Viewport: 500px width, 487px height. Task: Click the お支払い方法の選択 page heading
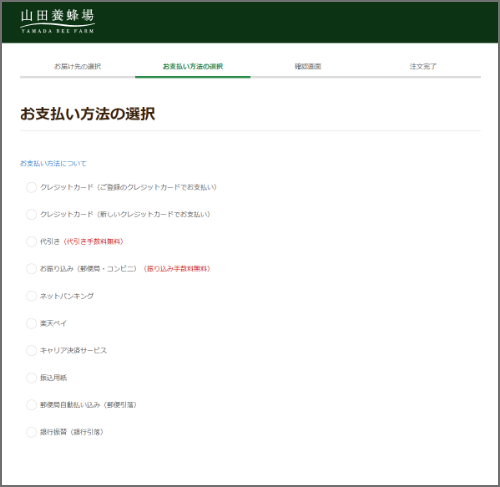[88, 114]
